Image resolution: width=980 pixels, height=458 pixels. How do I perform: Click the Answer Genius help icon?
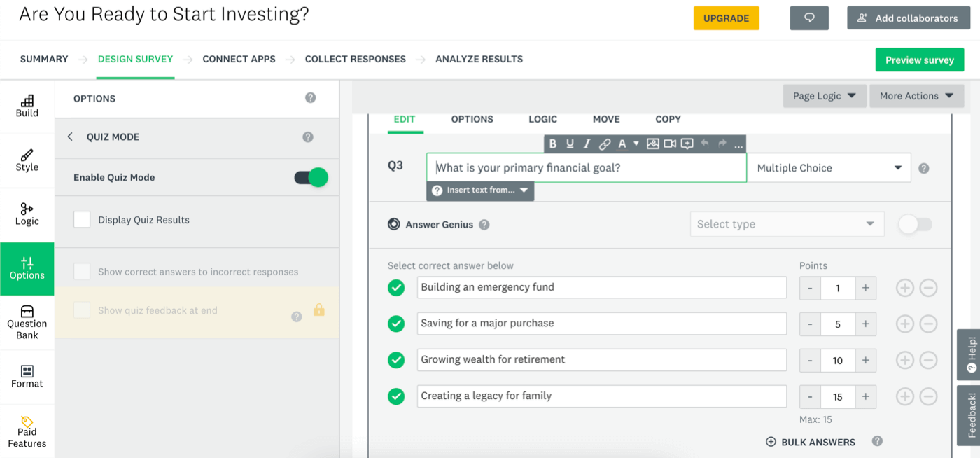[x=484, y=225]
